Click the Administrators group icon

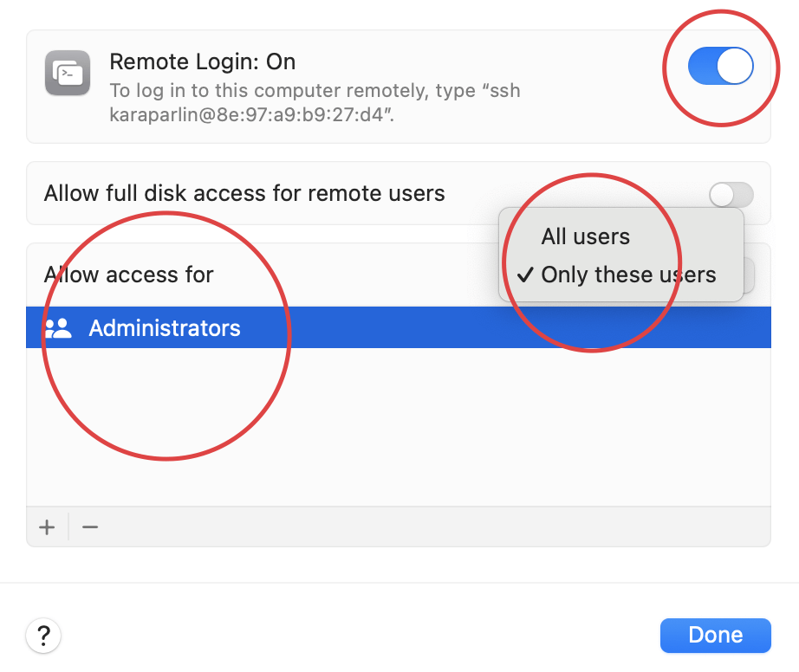(58, 329)
